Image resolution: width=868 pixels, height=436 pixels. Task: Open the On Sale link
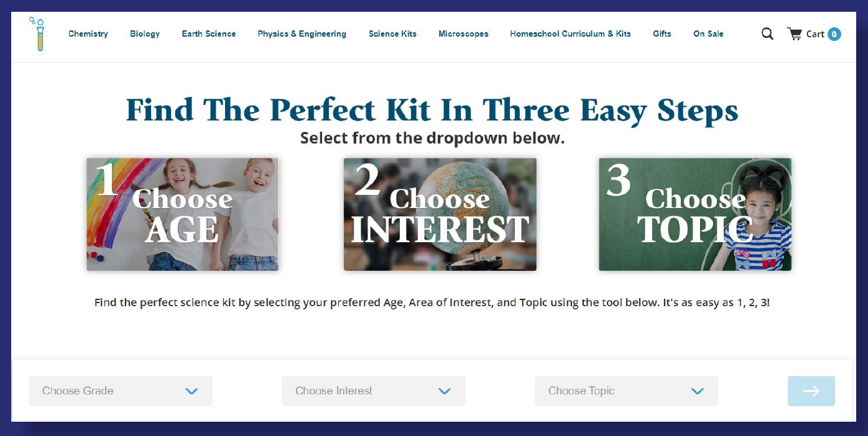point(708,34)
